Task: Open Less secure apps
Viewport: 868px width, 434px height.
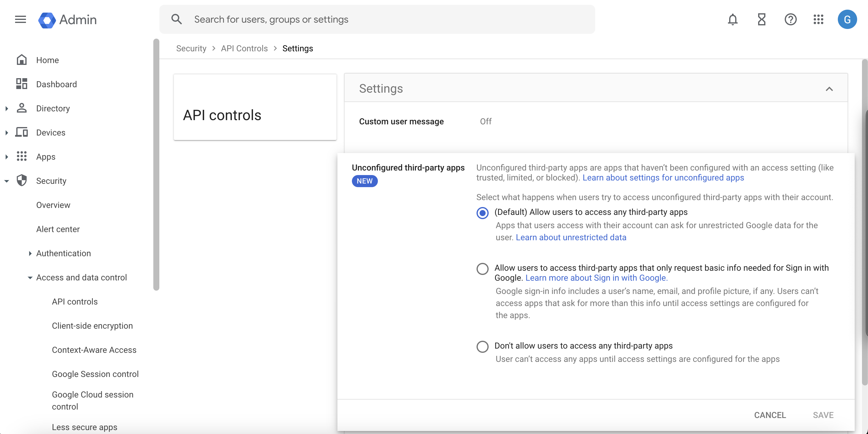Action: point(85,427)
